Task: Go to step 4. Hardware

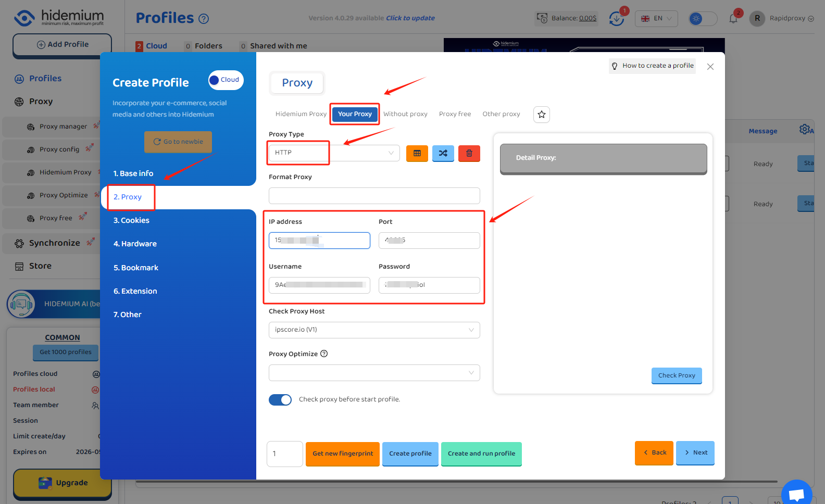Action: [135, 244]
